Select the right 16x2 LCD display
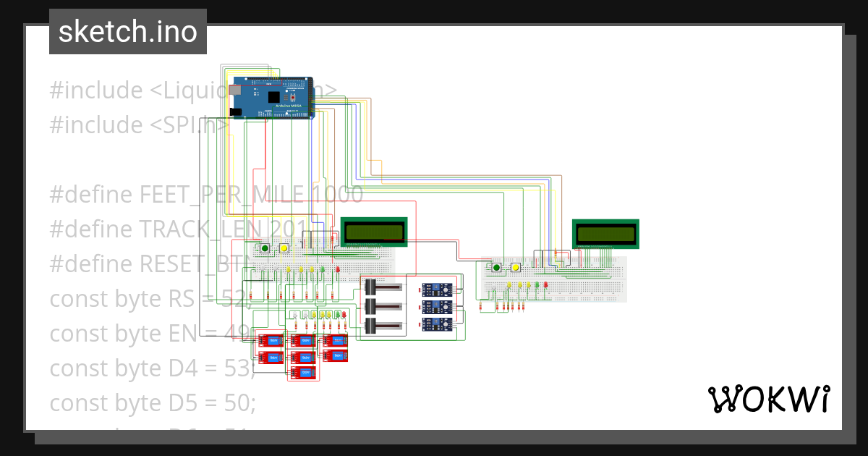Image resolution: width=868 pixels, height=456 pixels. (605, 234)
